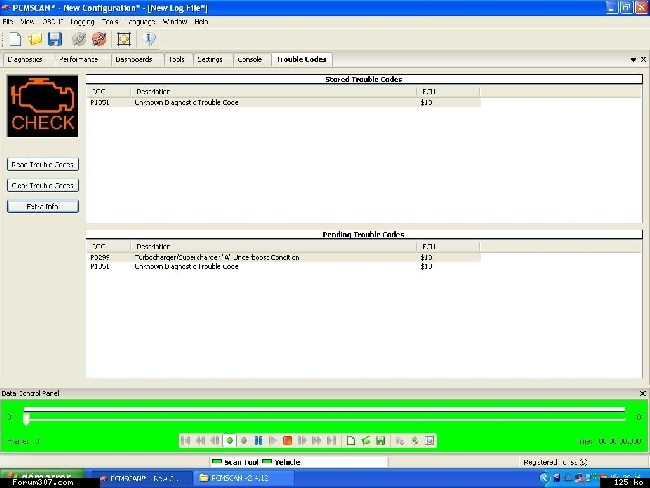Viewport: 650px width, 488px height.
Task: Save log with green floppy icon
Action: 381,440
